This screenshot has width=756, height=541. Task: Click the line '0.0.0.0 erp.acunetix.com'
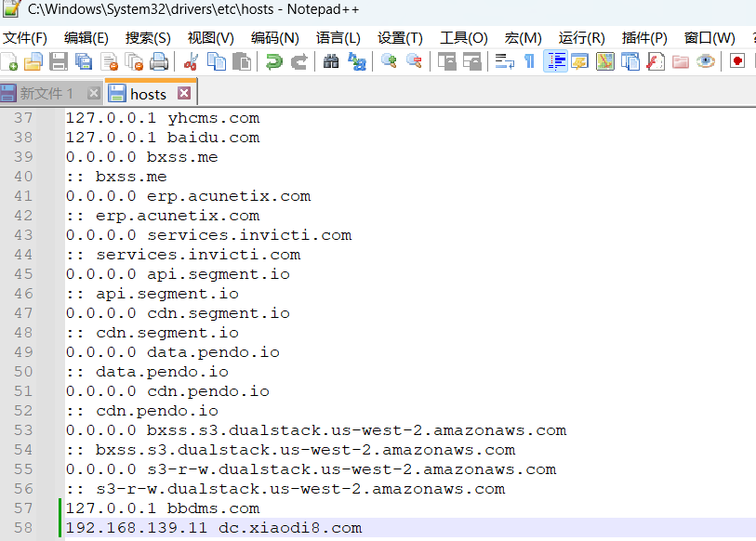point(188,196)
